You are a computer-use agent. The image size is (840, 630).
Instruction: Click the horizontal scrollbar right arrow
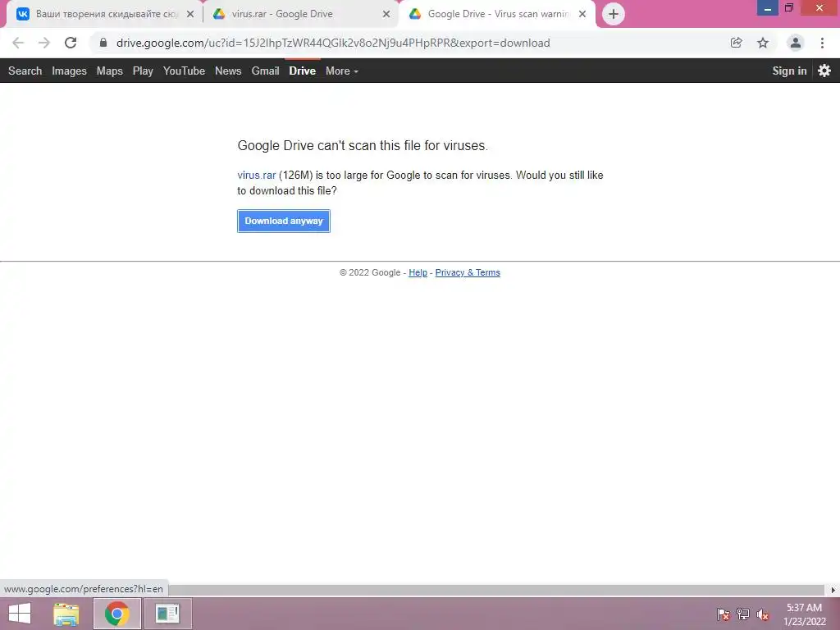[x=833, y=590]
